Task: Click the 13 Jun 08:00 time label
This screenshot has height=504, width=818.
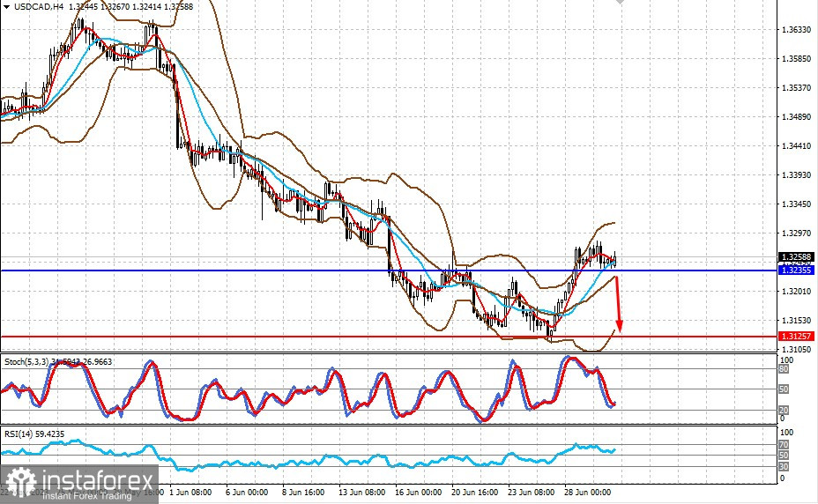Action: [x=362, y=493]
